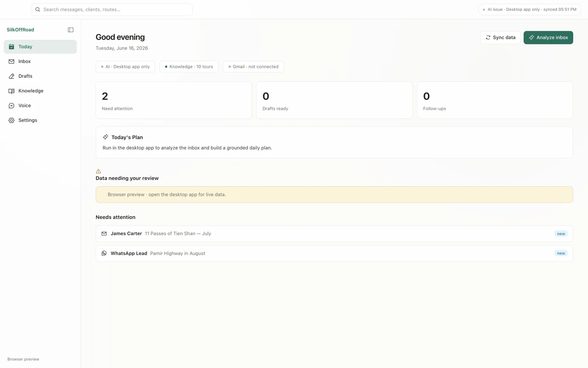
Task: Click the Drafts pencil icon
Action: click(x=11, y=76)
